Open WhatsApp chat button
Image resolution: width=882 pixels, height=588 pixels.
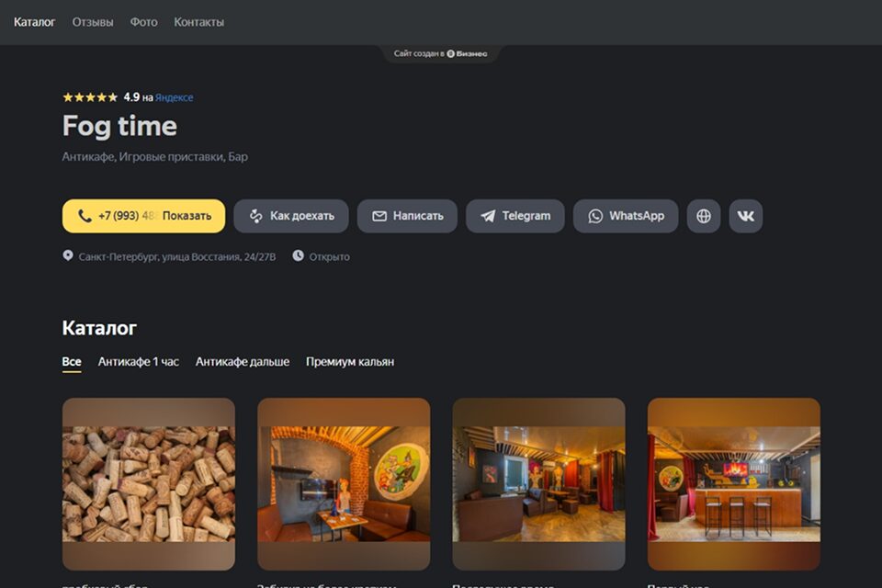[626, 216]
